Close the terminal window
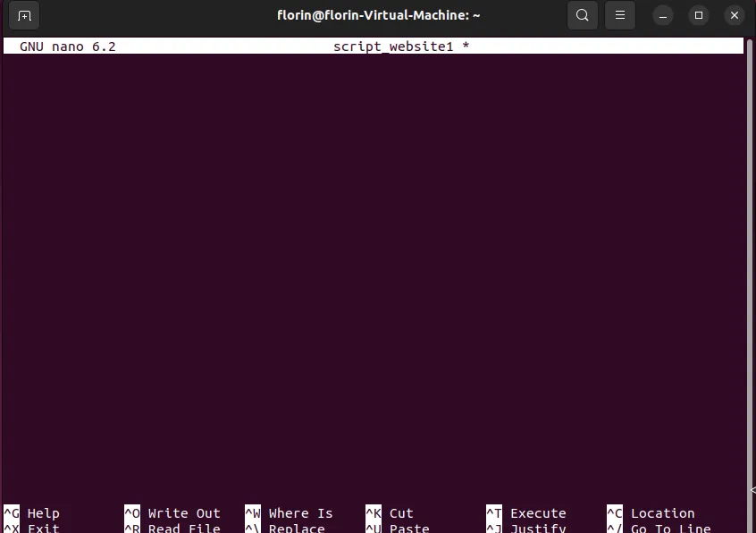 735,15
